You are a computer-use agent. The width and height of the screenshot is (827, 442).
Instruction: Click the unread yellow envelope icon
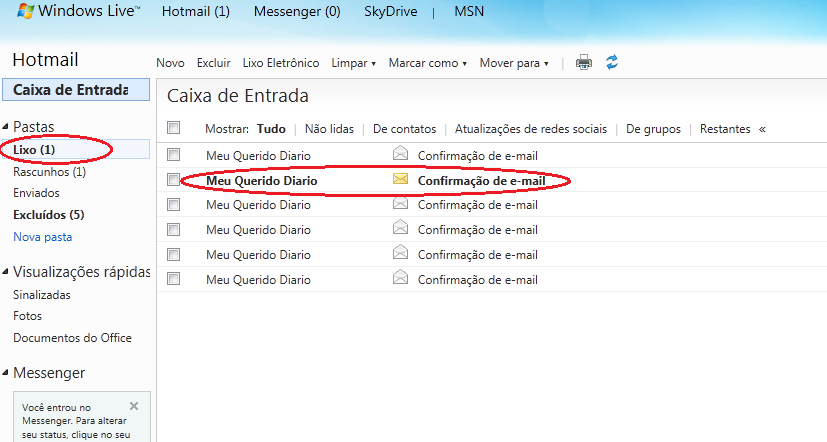click(400, 179)
